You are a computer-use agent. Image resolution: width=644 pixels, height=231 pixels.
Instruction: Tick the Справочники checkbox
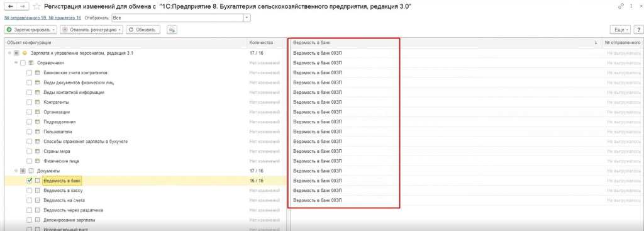(23, 63)
